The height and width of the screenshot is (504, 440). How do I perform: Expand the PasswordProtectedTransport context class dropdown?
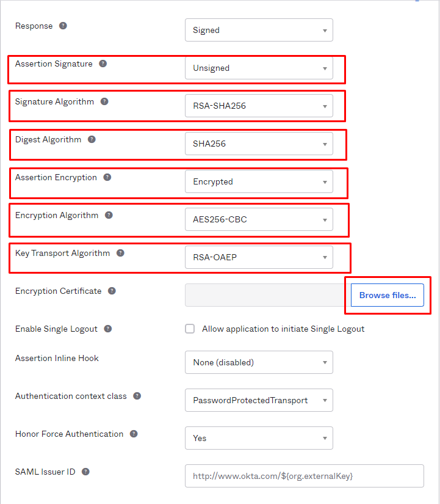259,400
